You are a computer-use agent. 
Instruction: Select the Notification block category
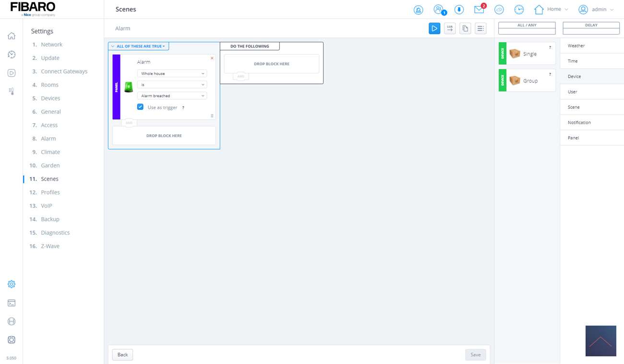592,122
